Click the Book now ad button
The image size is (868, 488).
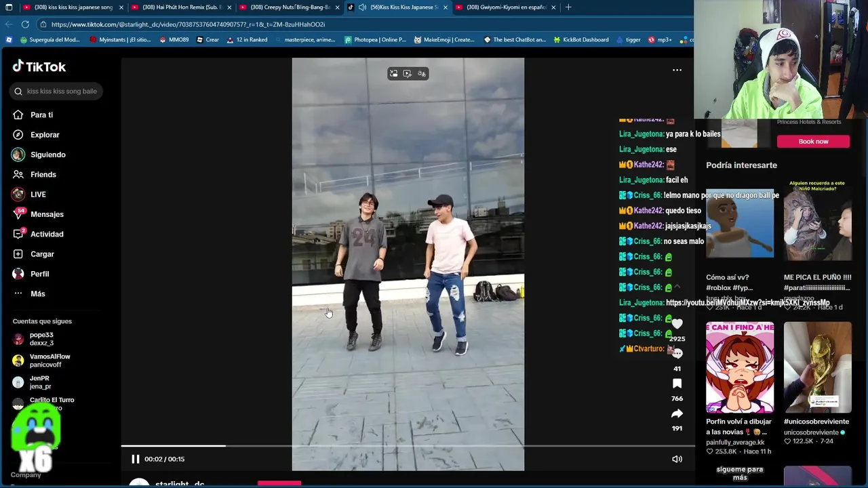[813, 141]
